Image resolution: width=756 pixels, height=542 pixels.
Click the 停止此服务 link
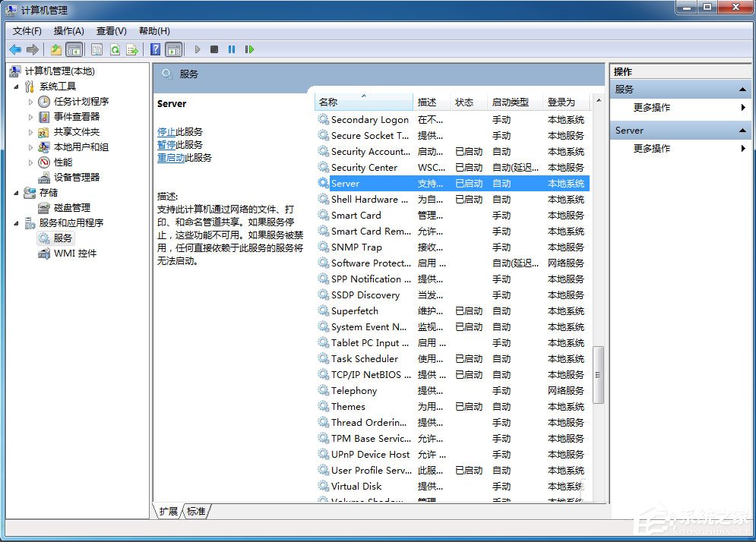point(168,131)
